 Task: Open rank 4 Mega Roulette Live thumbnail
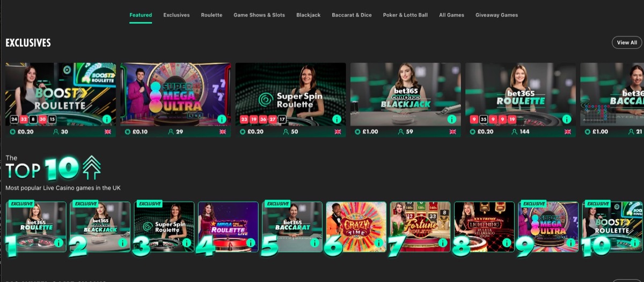228,227
